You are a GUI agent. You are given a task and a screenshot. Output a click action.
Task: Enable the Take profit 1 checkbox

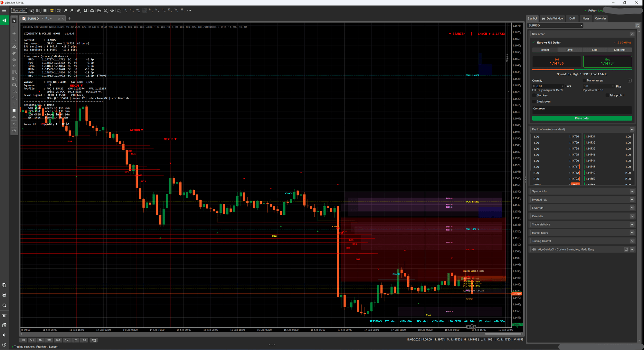(607, 95)
